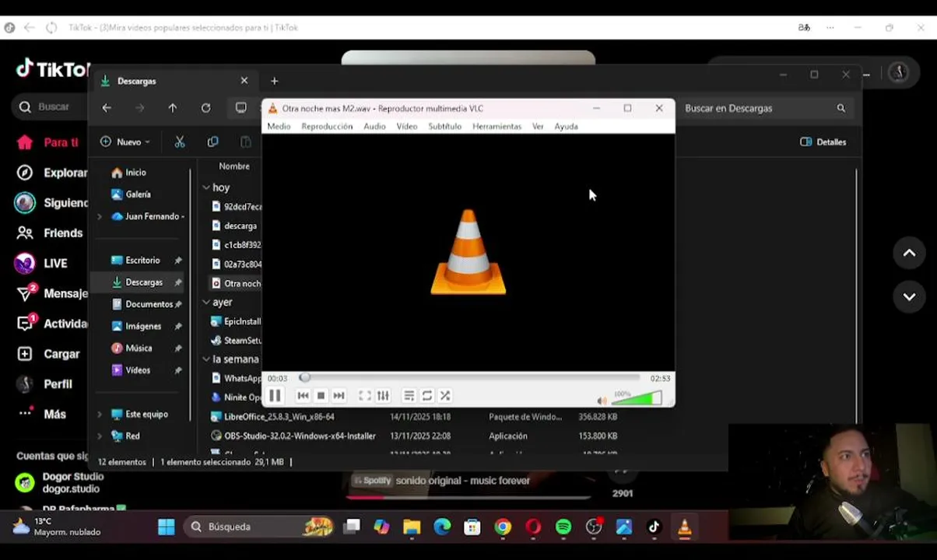Open Imágenes in sidebar
937x560 pixels.
137,327
